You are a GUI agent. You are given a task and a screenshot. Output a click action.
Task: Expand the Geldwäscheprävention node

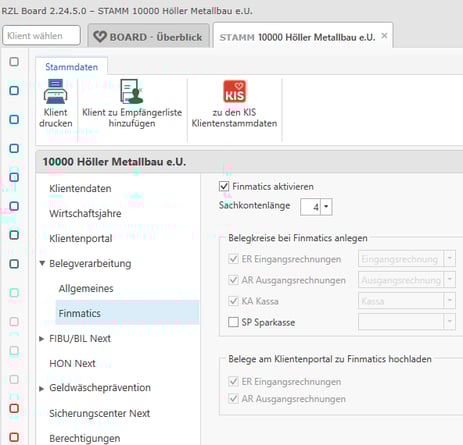42,388
